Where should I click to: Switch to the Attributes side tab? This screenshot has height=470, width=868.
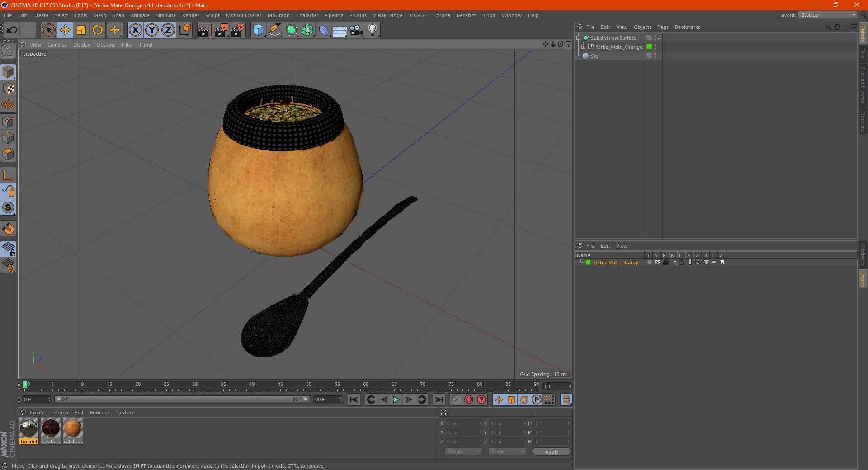tap(863, 255)
